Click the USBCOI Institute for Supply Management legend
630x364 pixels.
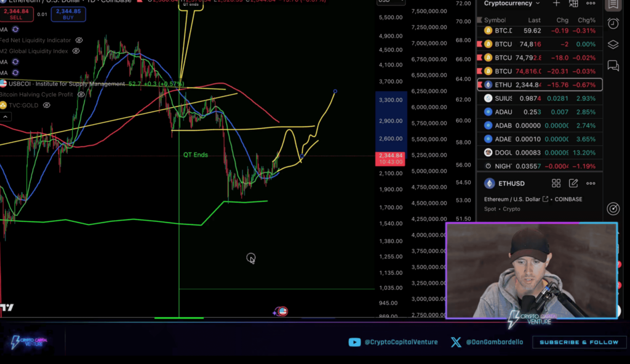(x=66, y=84)
